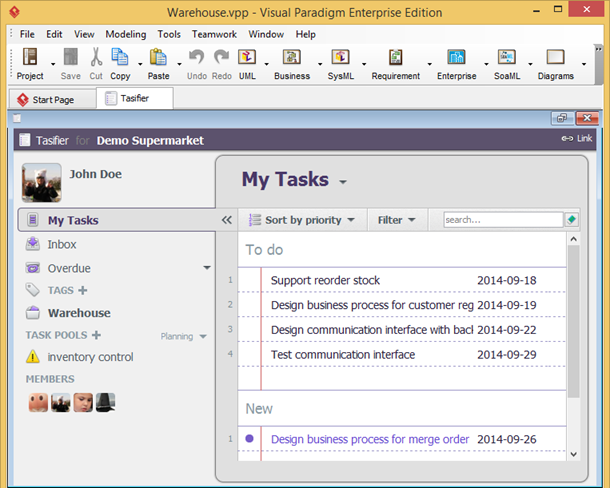Click the plus icon next to TAGS
Screen dimensions: 610x488
(x=82, y=290)
